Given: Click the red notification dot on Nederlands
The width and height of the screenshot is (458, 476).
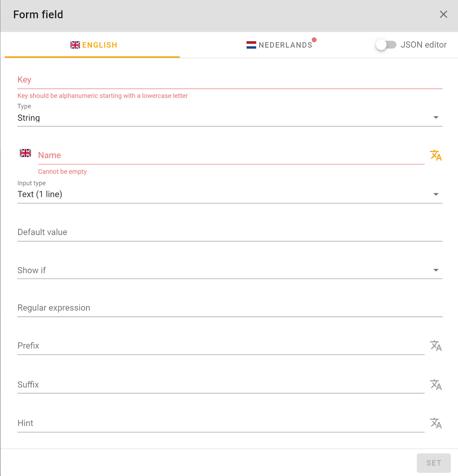Looking at the screenshot, I should [x=314, y=39].
